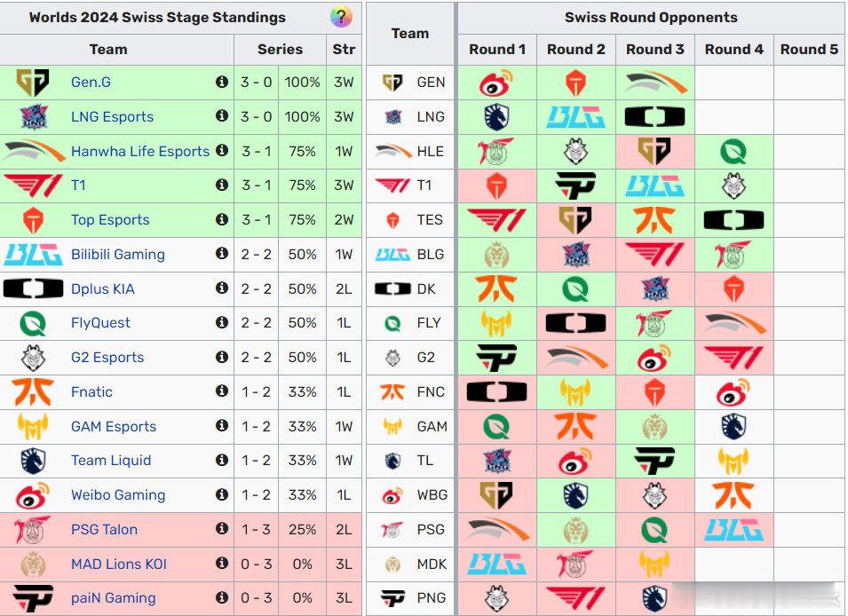
Task: Click Team Liquid logo in LNG Round 1
Action: click(x=496, y=117)
